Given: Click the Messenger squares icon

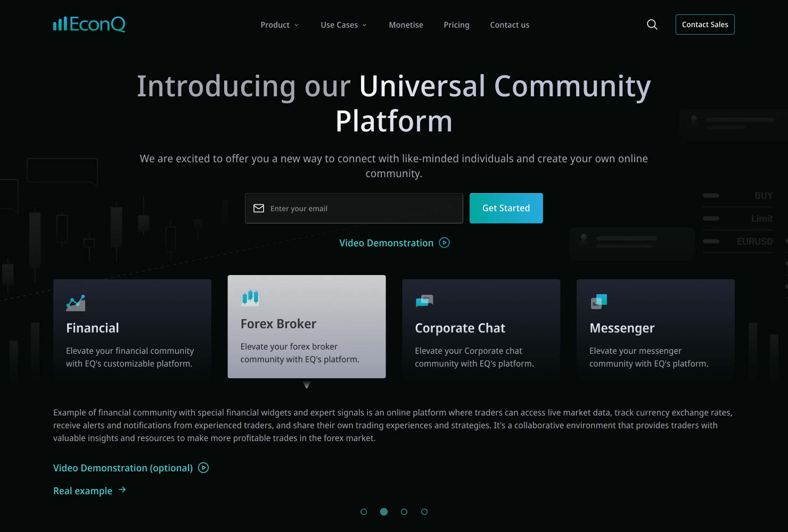Looking at the screenshot, I should (599, 302).
